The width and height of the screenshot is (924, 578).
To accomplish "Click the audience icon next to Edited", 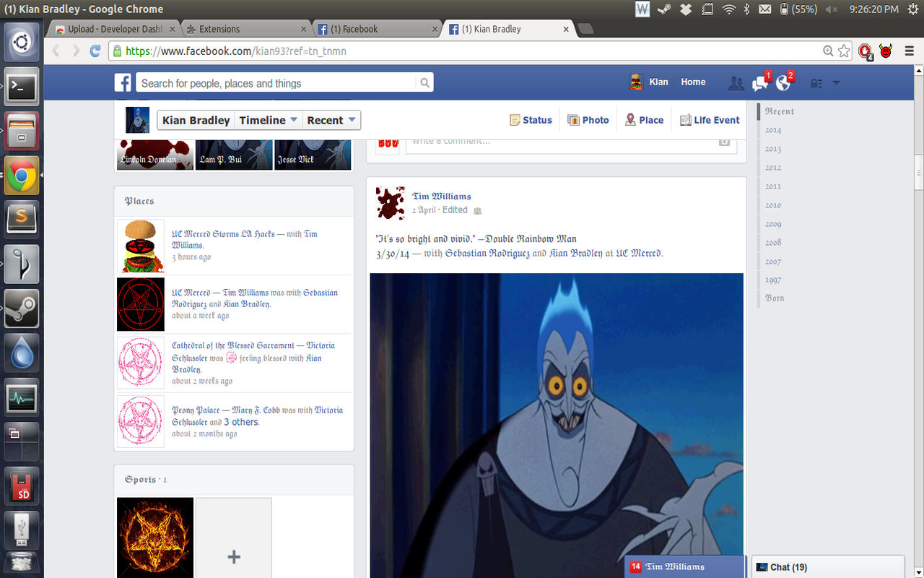I will pyautogui.click(x=477, y=211).
